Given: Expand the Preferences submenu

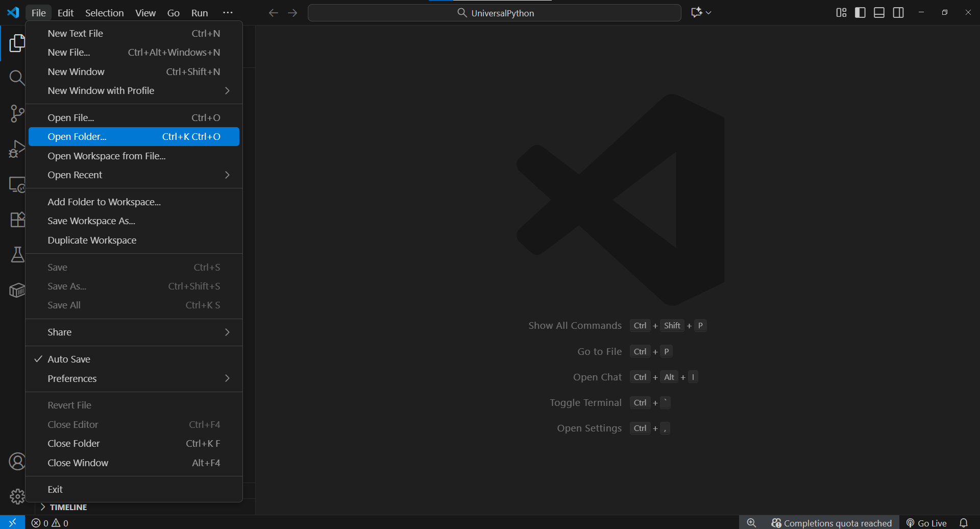Looking at the screenshot, I should [x=72, y=378].
